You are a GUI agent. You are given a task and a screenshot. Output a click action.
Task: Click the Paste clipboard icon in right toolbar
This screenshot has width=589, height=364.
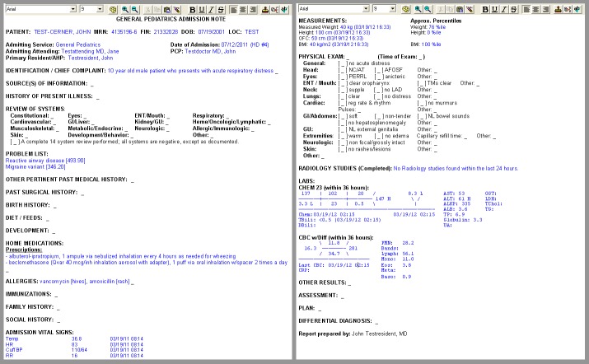[x=460, y=9]
